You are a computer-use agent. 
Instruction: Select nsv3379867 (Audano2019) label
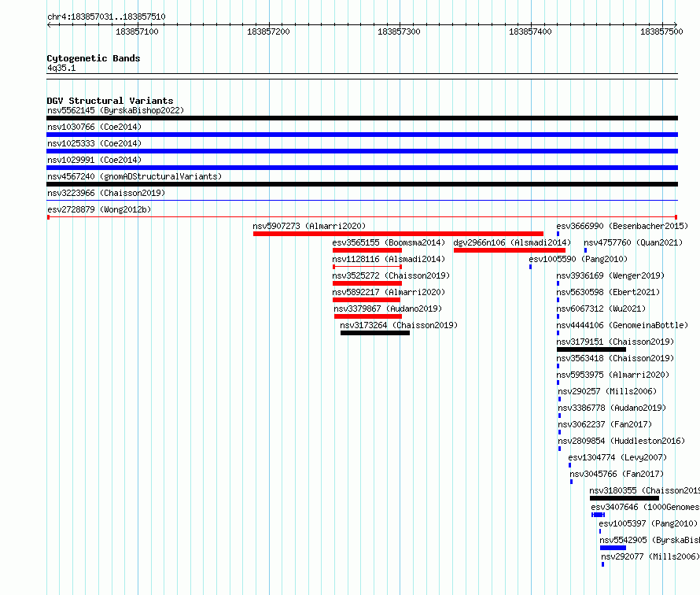(388, 309)
